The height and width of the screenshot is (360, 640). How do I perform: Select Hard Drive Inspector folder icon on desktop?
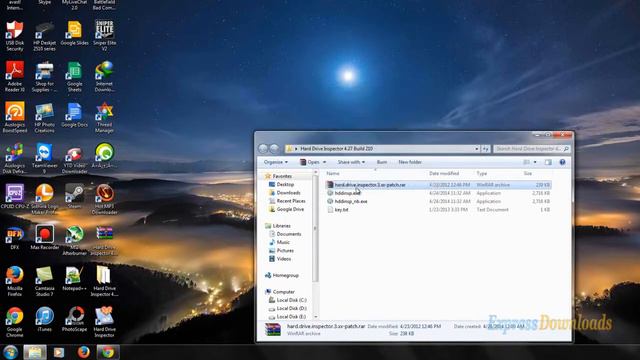(x=104, y=281)
